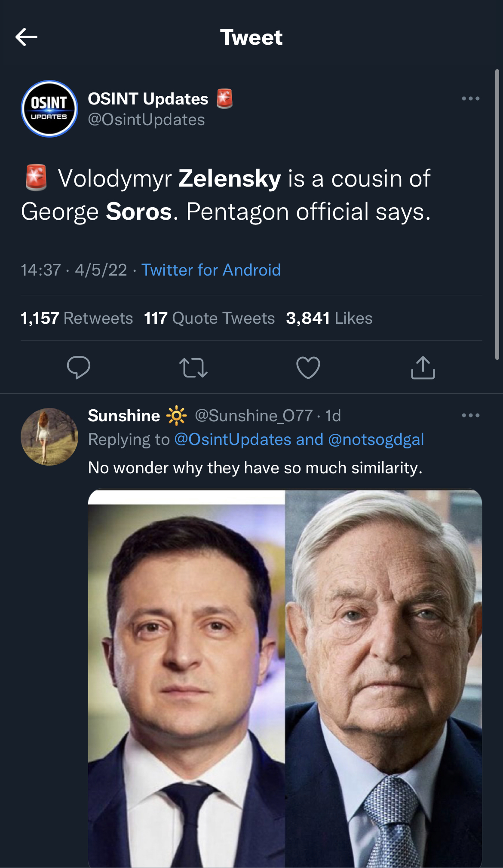View the 3,841 Likes list

329,318
